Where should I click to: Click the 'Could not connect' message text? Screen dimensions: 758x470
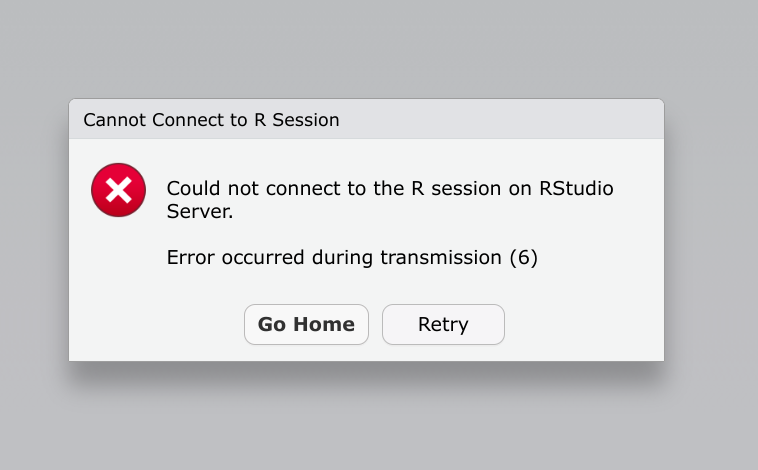[390, 188]
